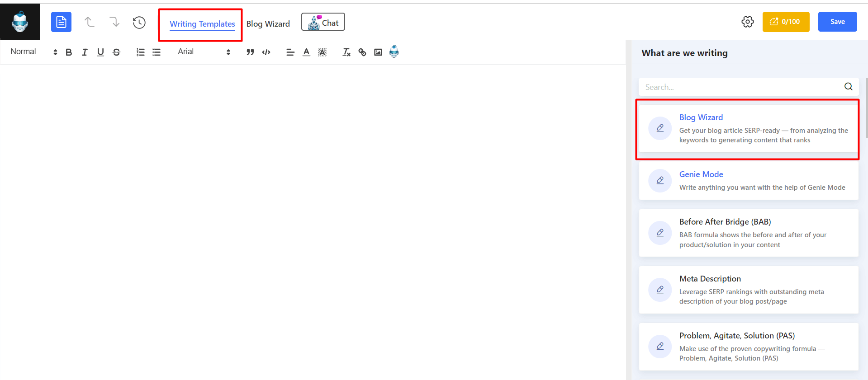Insert a bulleted list
This screenshot has width=868, height=380.
click(x=157, y=52)
